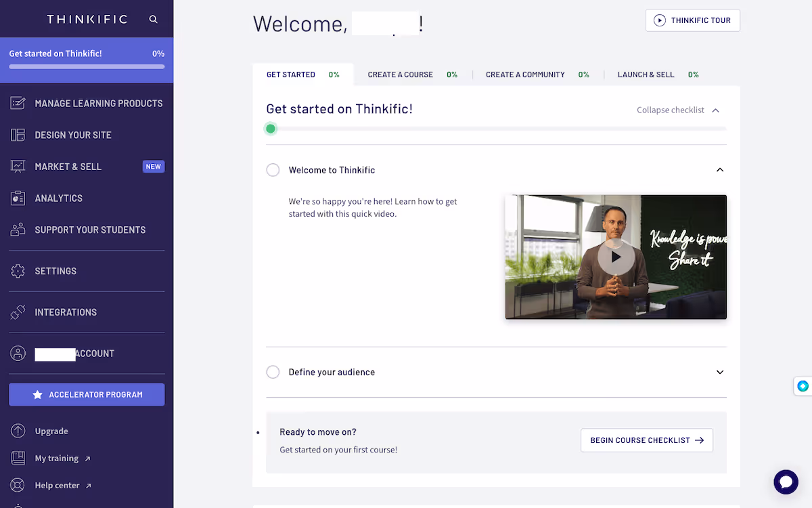Screen dimensions: 812x508
Task: Click external link arrow next to Help center
Action: 89,486
